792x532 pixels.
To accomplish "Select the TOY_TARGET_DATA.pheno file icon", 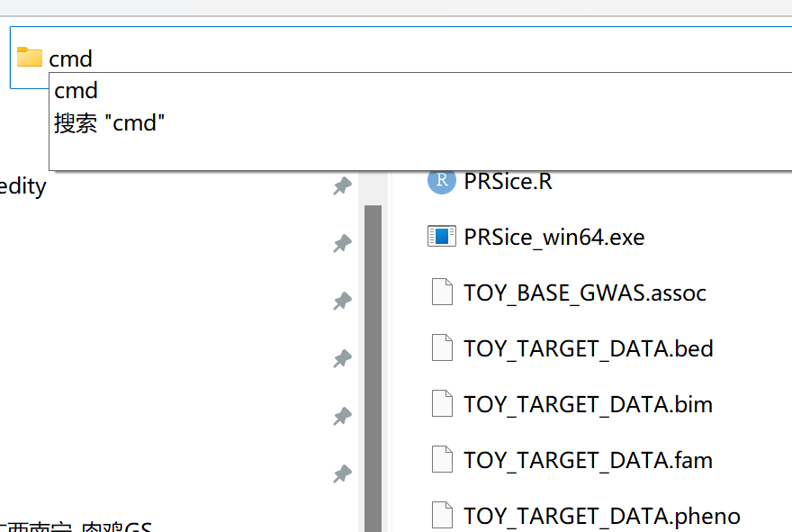I will [x=441, y=515].
